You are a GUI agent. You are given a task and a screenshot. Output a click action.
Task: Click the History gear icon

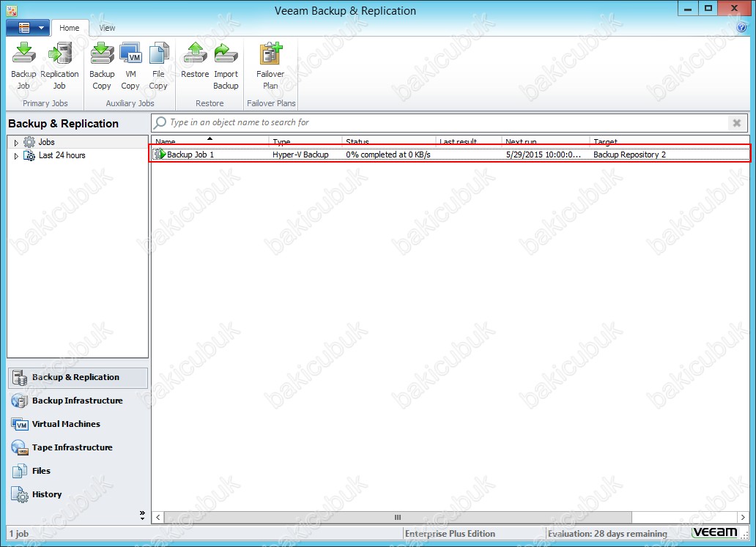pos(20,495)
